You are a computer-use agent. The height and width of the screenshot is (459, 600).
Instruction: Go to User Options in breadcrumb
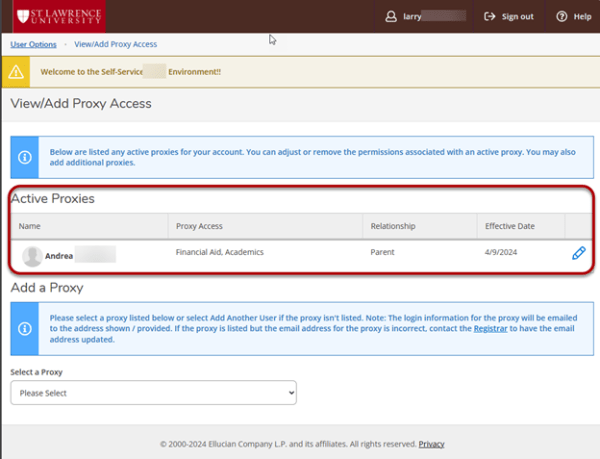click(x=33, y=44)
